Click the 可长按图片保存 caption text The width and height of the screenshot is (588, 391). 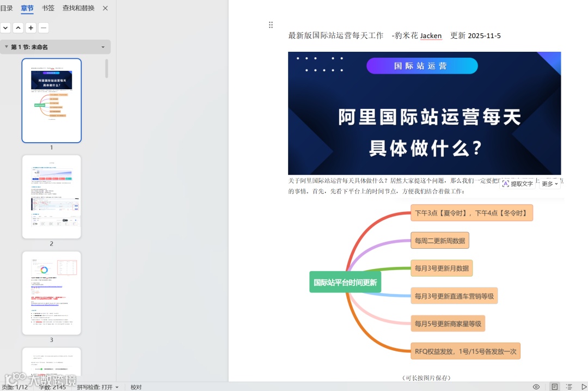tap(426, 378)
